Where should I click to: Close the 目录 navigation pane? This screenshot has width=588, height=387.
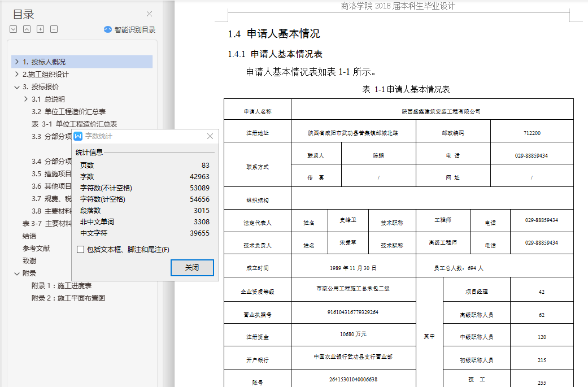149,14
